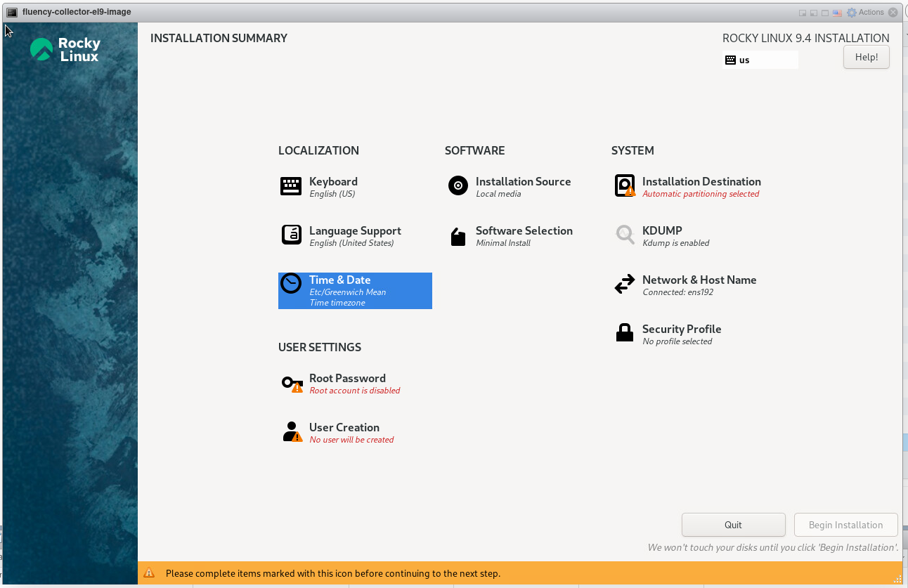This screenshot has height=588, width=908.
Task: Click the Installation Destination disk icon
Action: [625, 186]
